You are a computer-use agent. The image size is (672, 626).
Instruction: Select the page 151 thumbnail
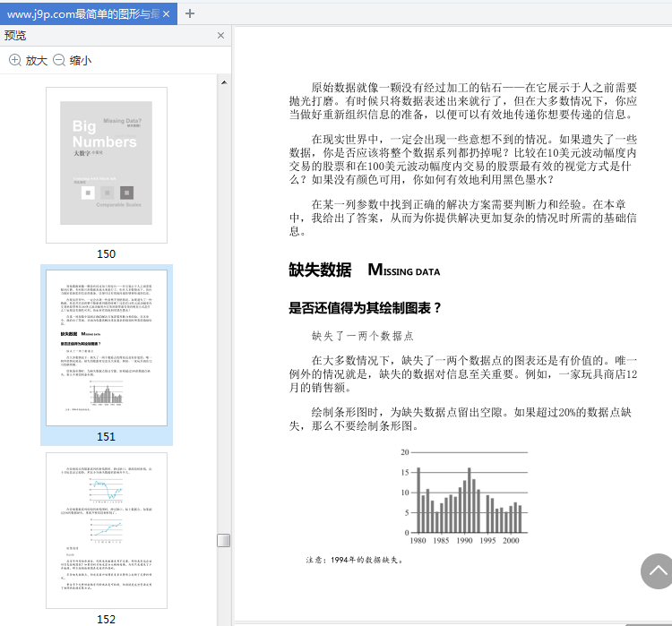point(107,347)
